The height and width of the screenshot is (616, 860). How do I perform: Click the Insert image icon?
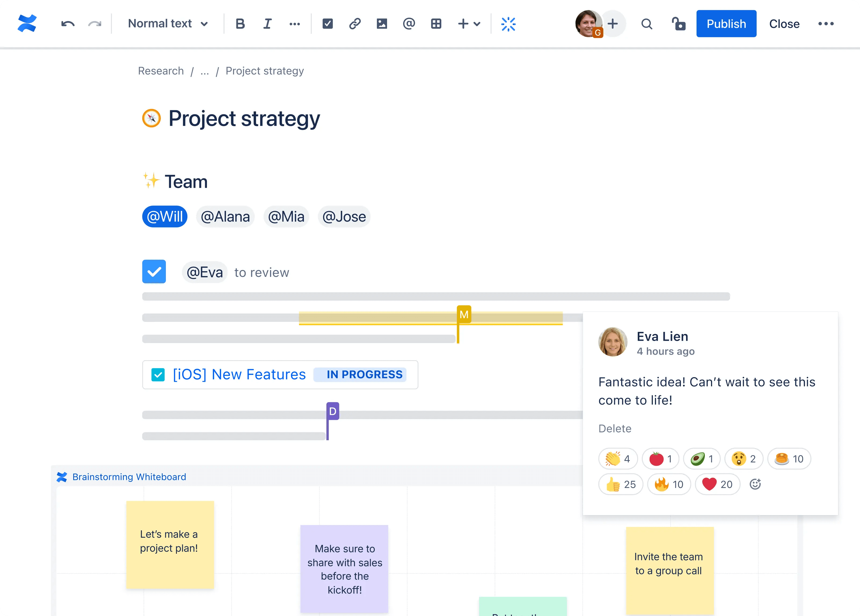coord(381,24)
